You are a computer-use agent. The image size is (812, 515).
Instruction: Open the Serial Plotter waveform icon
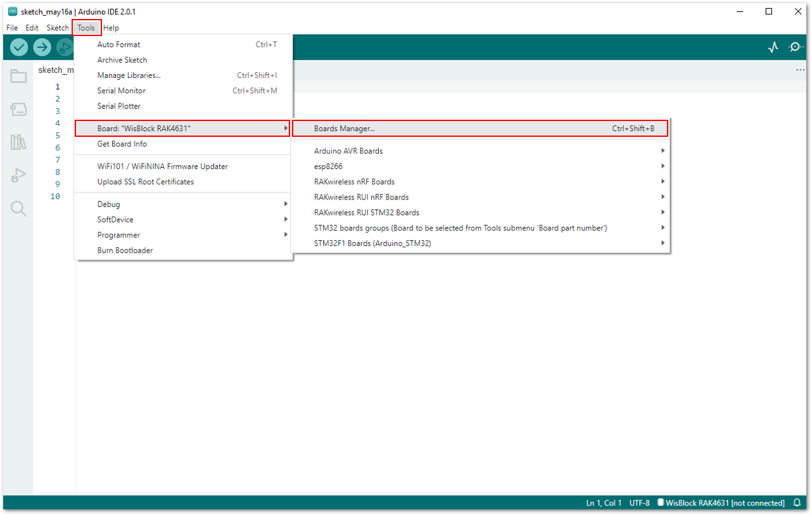click(773, 47)
